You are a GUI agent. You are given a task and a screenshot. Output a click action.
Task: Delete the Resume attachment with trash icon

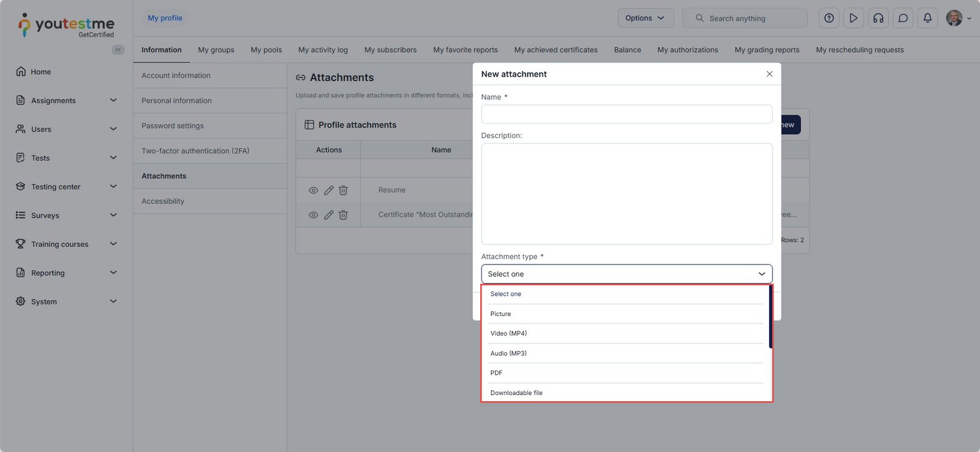[344, 190]
